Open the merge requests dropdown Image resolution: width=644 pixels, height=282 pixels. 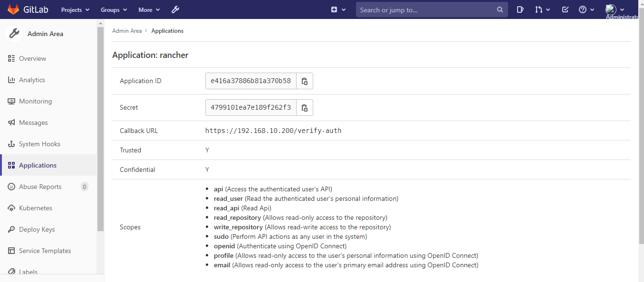542,9
